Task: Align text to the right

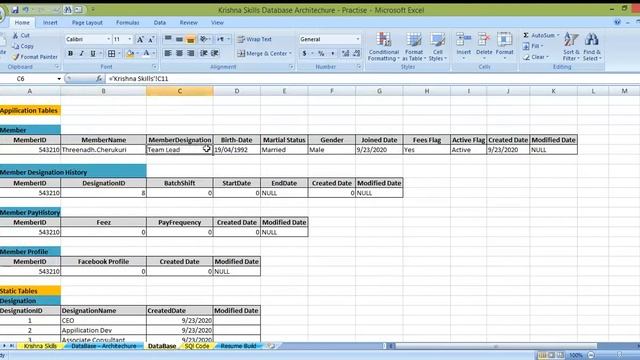Action: click(x=191, y=53)
